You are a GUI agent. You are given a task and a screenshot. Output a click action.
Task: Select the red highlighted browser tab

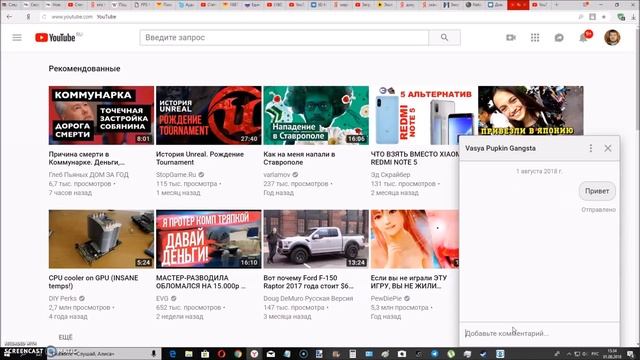click(518, 4)
